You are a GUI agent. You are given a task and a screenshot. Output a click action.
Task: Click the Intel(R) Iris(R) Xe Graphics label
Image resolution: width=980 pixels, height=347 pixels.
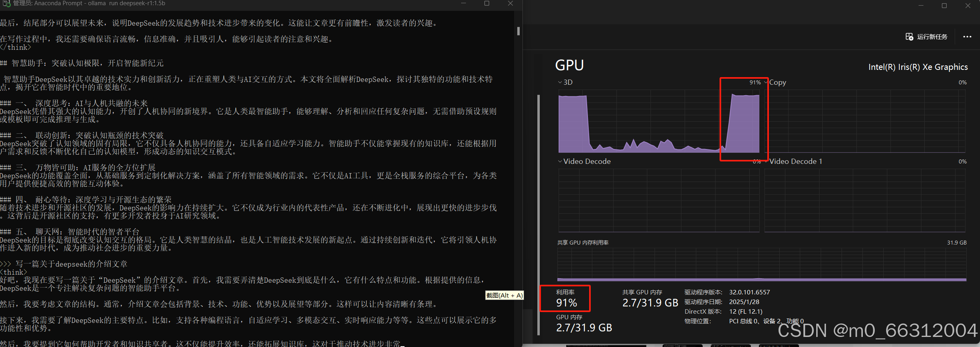pyautogui.click(x=918, y=67)
